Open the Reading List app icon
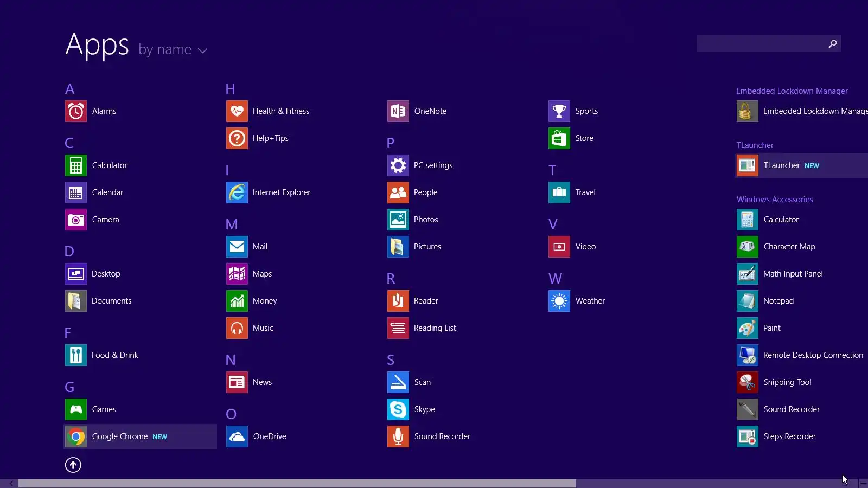This screenshot has height=488, width=868. pos(398,328)
